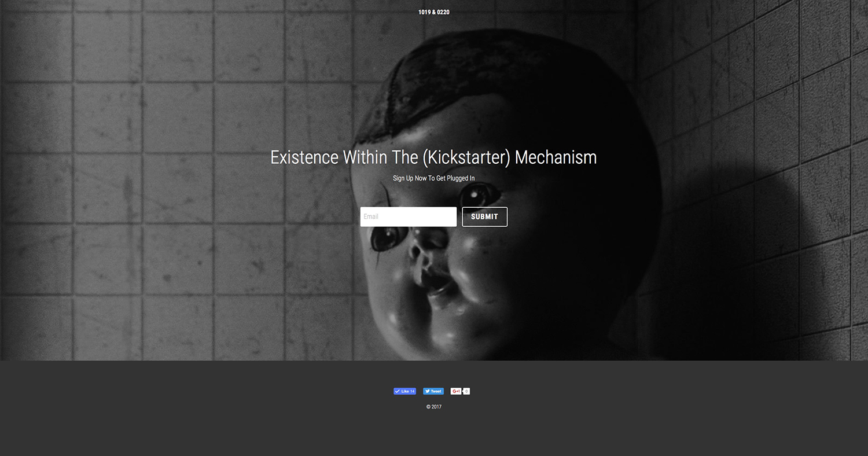This screenshot has width=868, height=456.
Task: Click the Google +1 button
Action: click(x=456, y=391)
